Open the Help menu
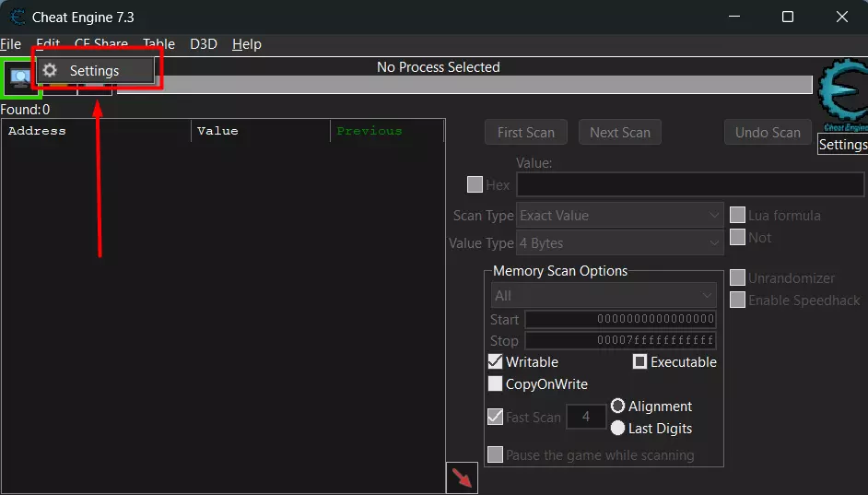The image size is (868, 495). pyautogui.click(x=247, y=43)
